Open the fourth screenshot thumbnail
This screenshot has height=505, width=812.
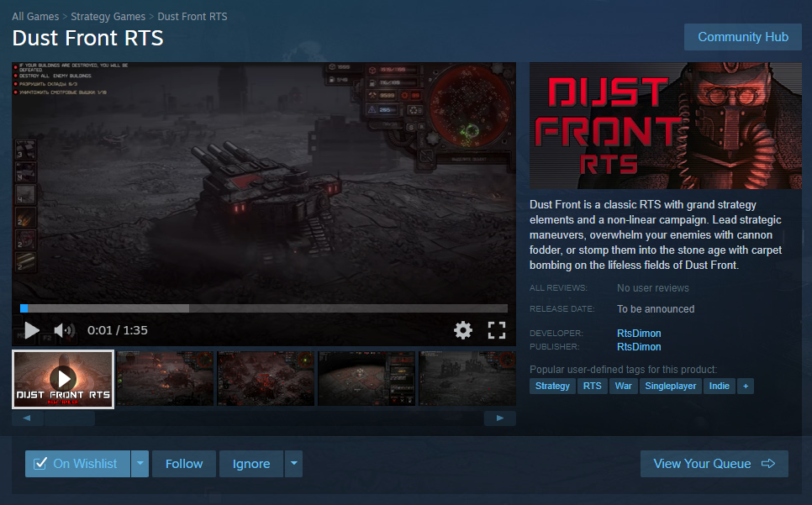pyautogui.click(x=366, y=378)
